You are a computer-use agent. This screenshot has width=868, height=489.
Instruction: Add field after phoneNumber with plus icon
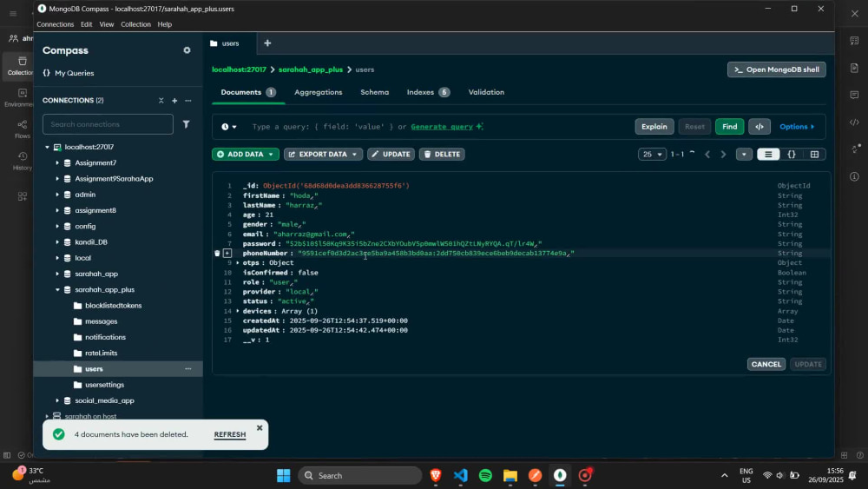(x=227, y=253)
